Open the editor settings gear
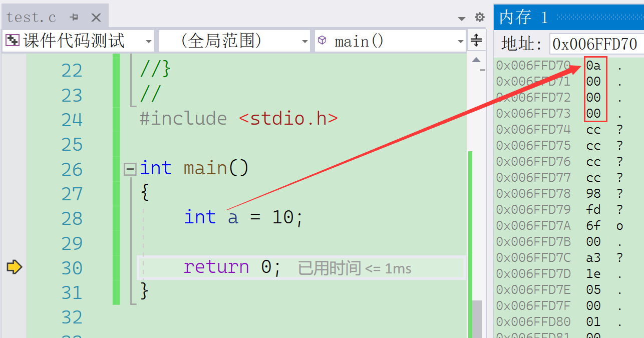Screen dimensions: 644x338 click(x=480, y=18)
